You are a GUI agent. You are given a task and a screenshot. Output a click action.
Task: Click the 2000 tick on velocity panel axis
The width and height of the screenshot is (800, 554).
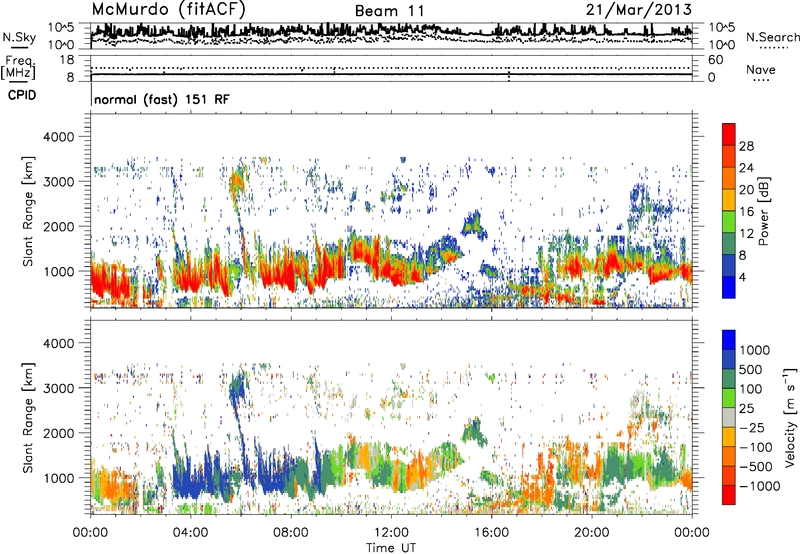(x=58, y=433)
